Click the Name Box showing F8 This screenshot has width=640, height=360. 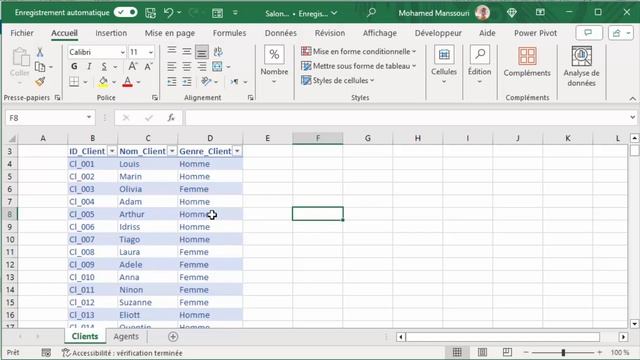point(50,118)
